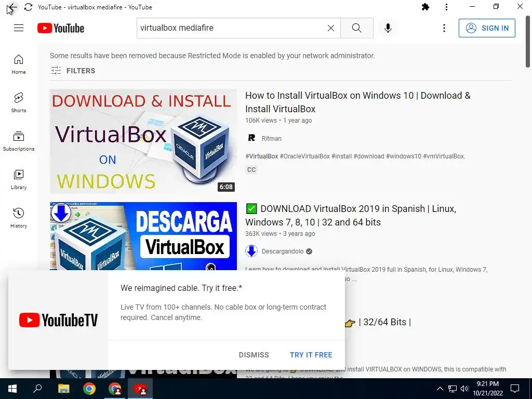Image resolution: width=532 pixels, height=399 pixels.
Task: Expand the FILTERS options
Action: pyautogui.click(x=73, y=71)
